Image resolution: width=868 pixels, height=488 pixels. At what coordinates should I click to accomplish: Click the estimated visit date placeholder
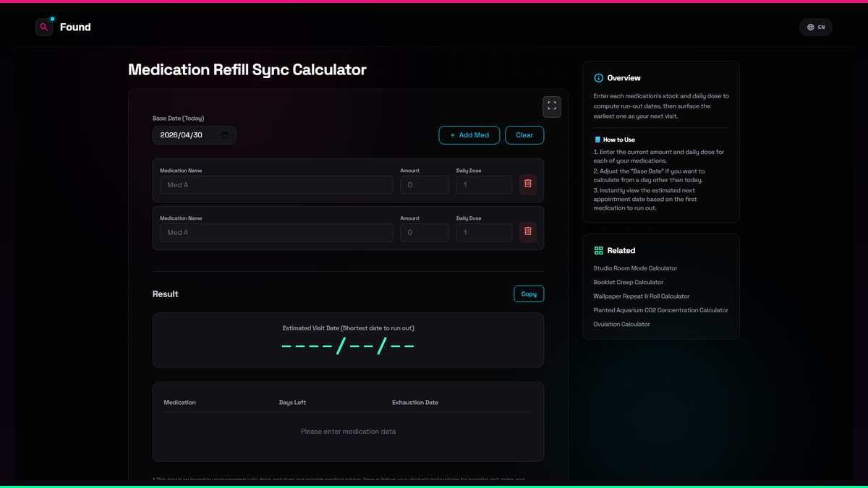click(348, 346)
